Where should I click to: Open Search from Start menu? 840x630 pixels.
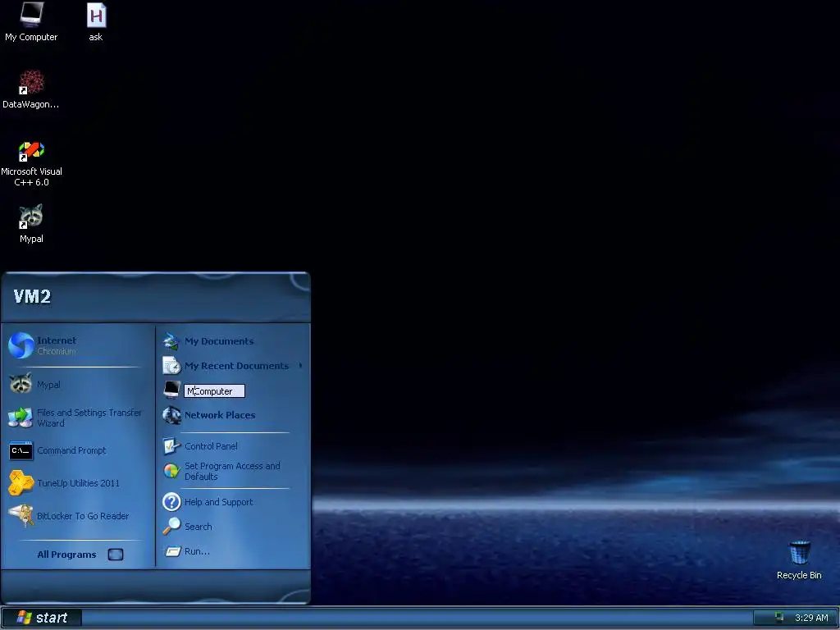tap(233, 527)
